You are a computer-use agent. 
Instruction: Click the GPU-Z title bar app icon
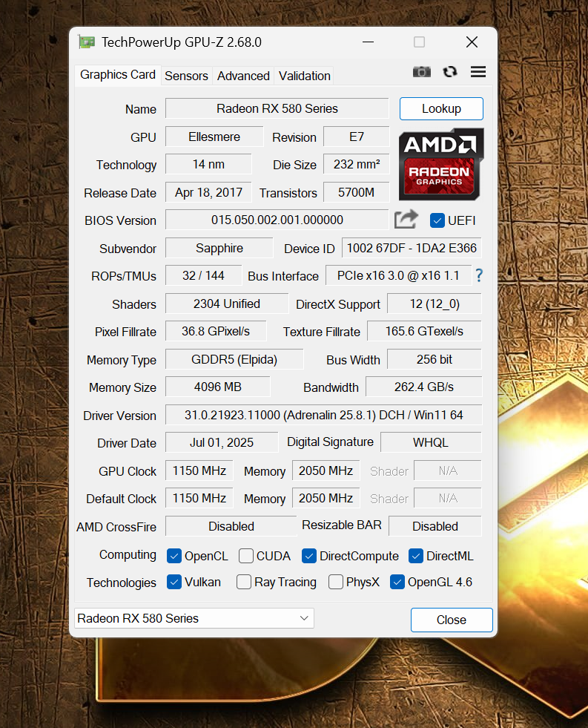(87, 42)
